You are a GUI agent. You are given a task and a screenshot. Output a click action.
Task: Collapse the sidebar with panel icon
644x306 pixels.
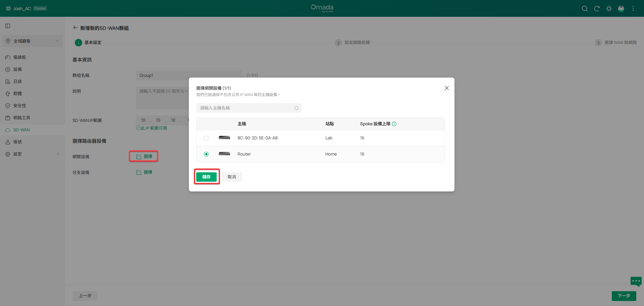pos(8,26)
